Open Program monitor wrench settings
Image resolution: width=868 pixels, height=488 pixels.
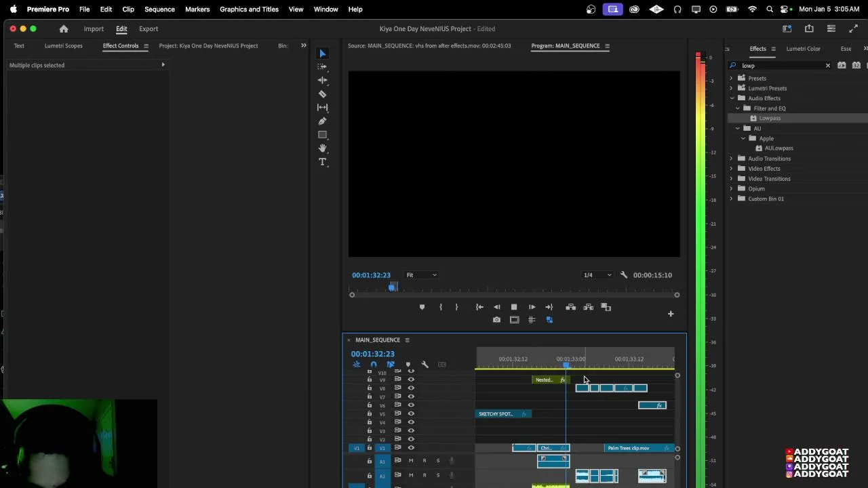pos(624,275)
